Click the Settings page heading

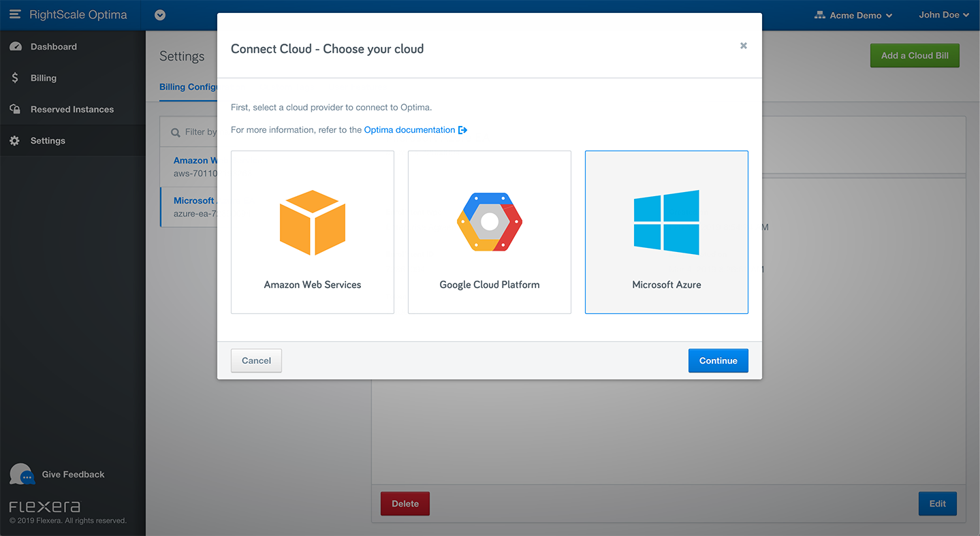(x=182, y=57)
